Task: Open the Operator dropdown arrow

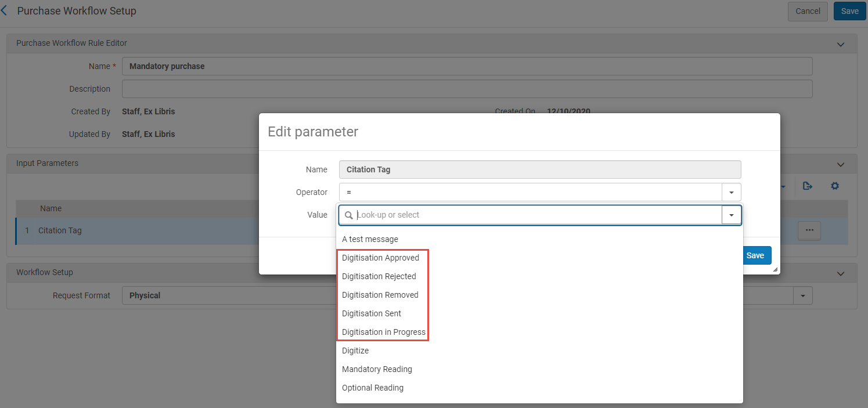Action: pos(731,192)
